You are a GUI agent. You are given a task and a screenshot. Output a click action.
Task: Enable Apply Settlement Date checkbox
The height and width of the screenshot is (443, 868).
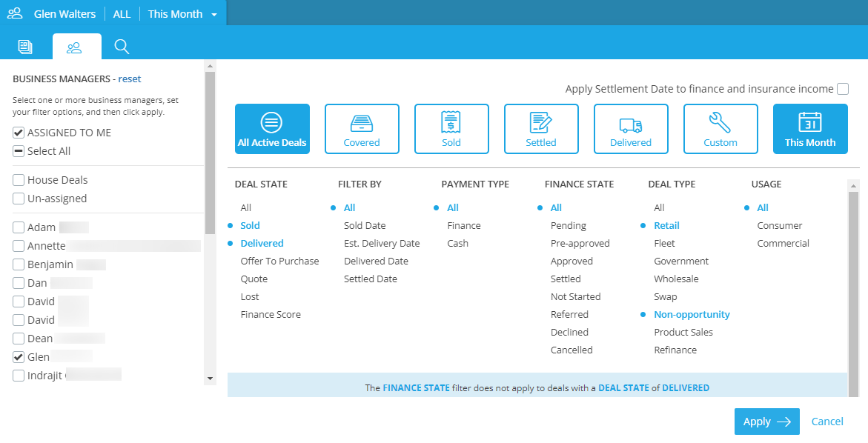tap(843, 88)
